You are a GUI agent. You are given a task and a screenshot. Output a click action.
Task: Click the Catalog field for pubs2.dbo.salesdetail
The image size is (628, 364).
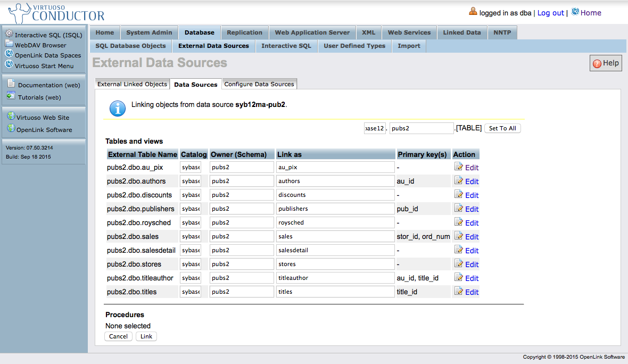pos(191,250)
